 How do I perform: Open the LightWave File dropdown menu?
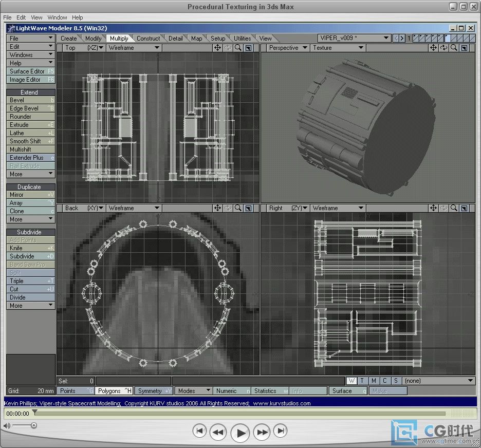coord(31,39)
